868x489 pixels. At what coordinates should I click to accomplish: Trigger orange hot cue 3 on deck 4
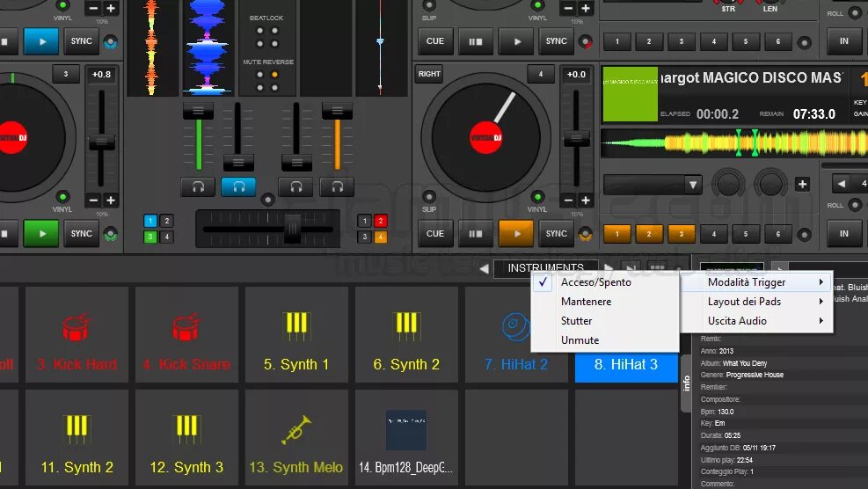tap(682, 234)
